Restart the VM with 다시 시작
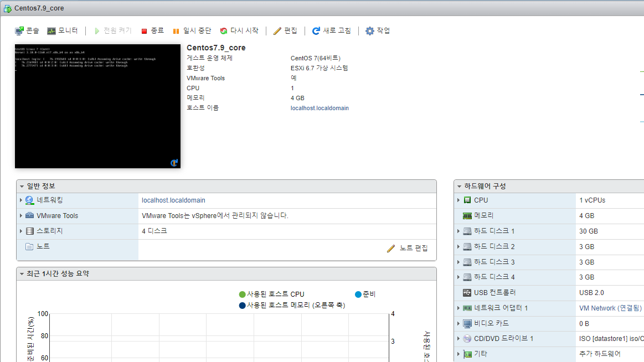This screenshot has width=644, height=362. tap(239, 31)
